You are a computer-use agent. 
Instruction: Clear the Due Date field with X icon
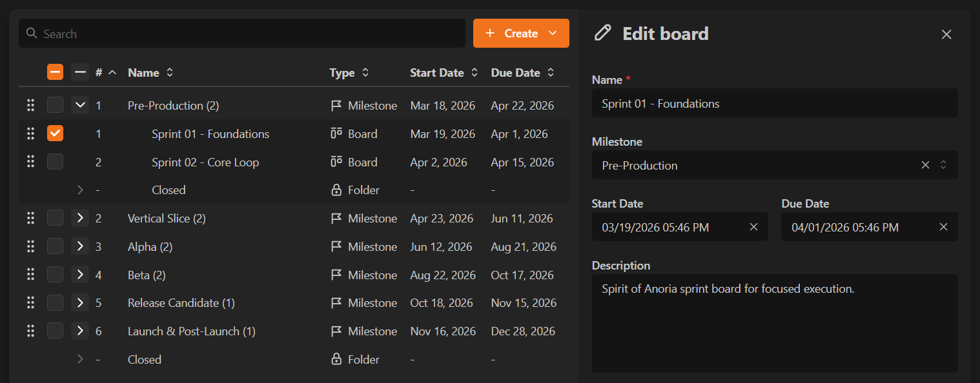[x=943, y=227]
